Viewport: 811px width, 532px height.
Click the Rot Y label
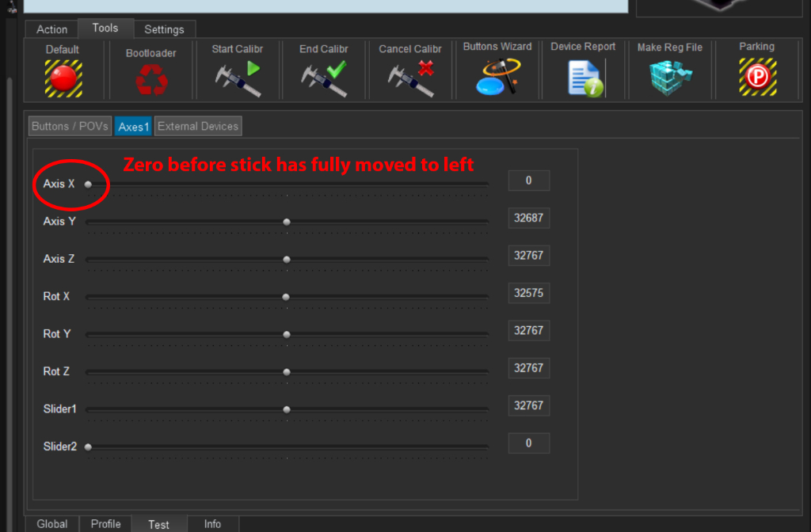[x=56, y=334]
